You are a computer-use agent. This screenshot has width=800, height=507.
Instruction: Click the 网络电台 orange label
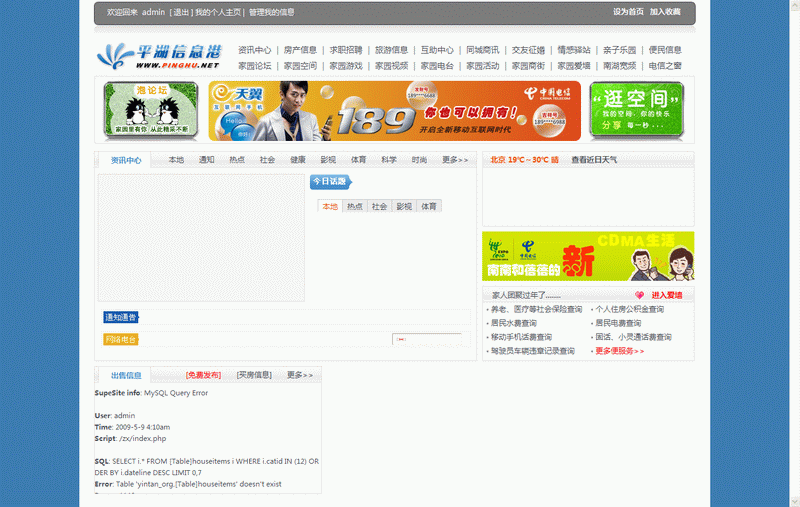tap(121, 339)
